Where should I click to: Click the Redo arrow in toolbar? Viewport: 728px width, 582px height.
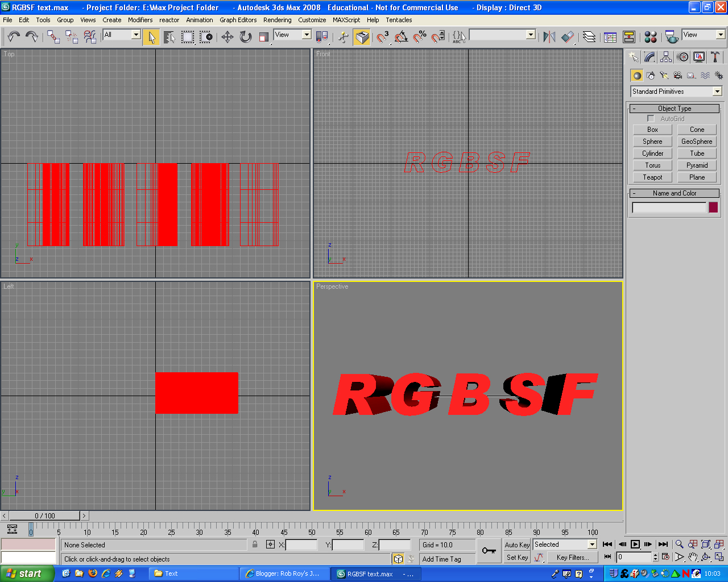tap(32, 37)
